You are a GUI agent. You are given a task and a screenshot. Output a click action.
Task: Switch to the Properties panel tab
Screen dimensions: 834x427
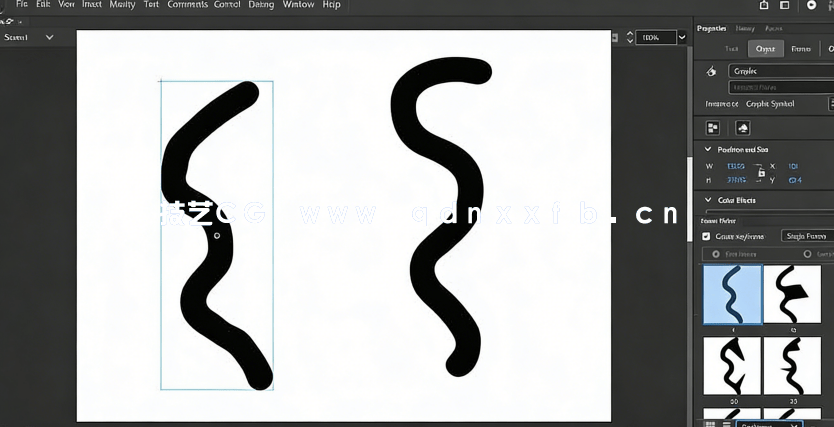712,28
